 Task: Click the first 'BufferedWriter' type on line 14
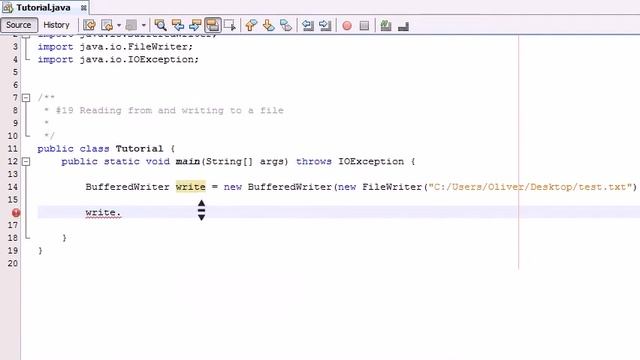[127, 187]
